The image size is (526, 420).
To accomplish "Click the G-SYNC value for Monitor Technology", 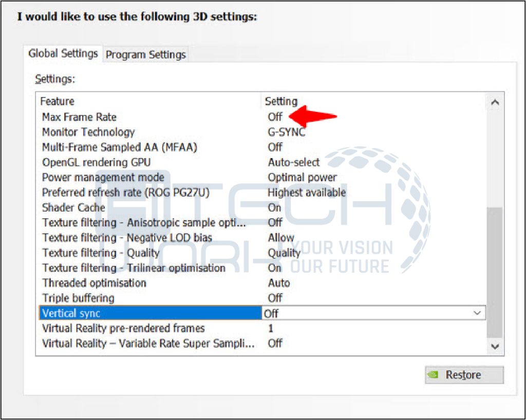I will [287, 132].
